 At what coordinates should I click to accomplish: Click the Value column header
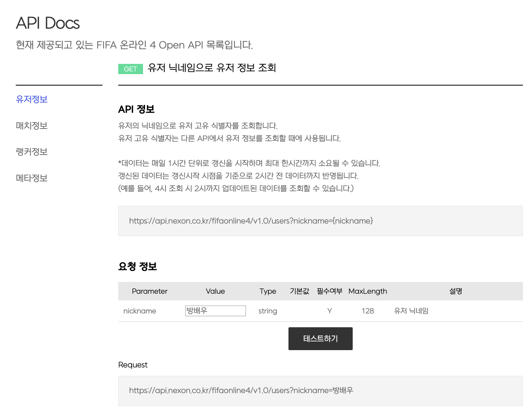click(x=215, y=291)
